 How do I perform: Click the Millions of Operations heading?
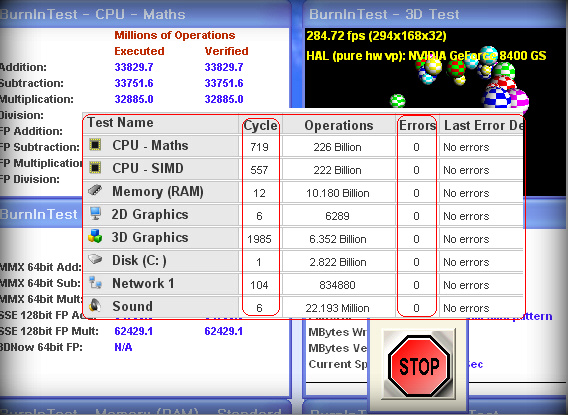(175, 35)
